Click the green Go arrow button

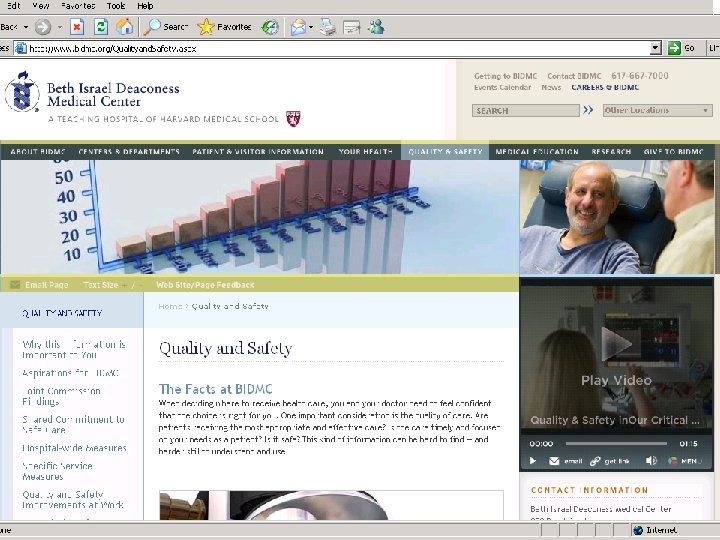674,48
